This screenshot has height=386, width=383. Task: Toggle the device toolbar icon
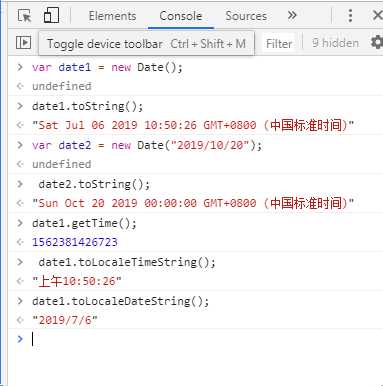(51, 15)
